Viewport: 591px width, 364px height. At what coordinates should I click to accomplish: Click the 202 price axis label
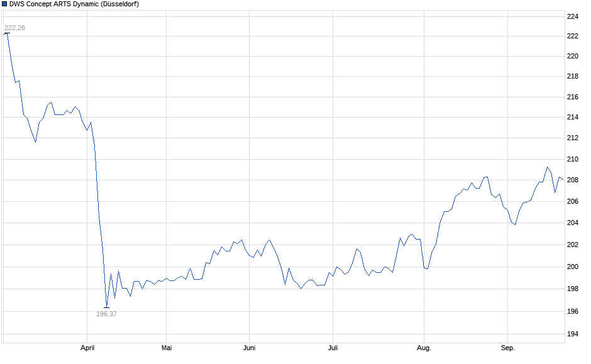pos(573,245)
